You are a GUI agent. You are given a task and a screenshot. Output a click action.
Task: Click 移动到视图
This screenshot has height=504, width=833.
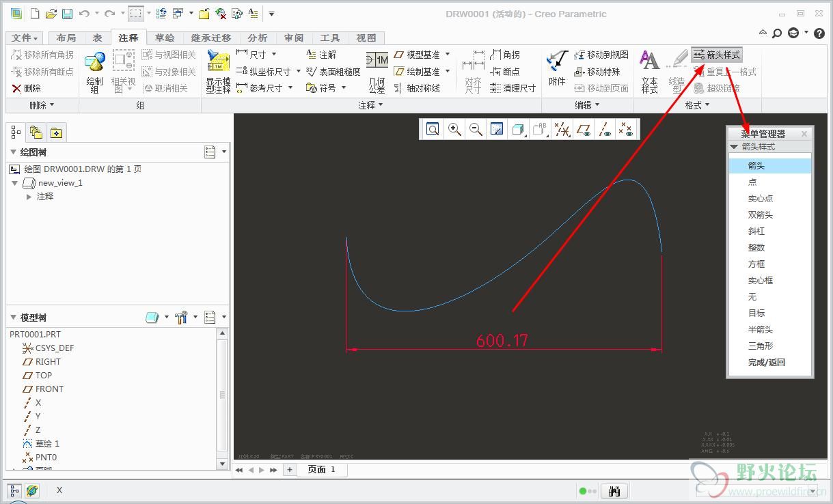[x=601, y=54]
